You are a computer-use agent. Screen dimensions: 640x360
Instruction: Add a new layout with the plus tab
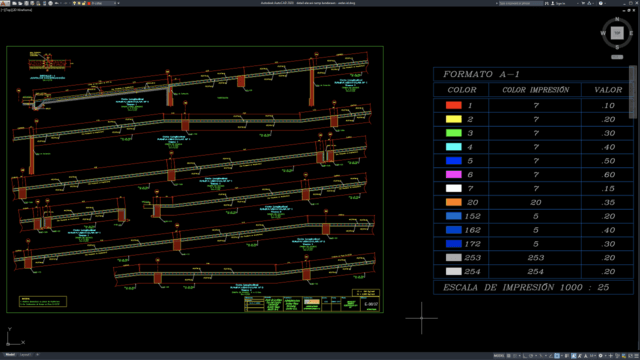click(x=37, y=355)
